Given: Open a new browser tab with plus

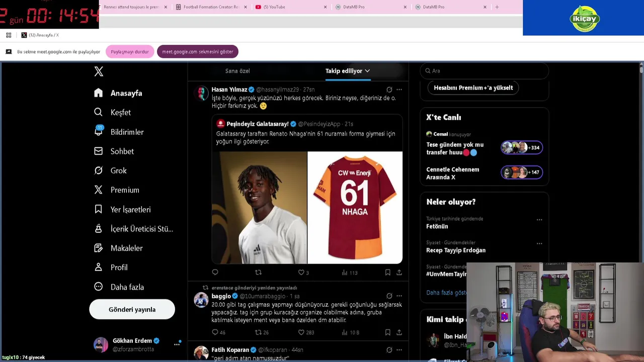Looking at the screenshot, I should 497,7.
